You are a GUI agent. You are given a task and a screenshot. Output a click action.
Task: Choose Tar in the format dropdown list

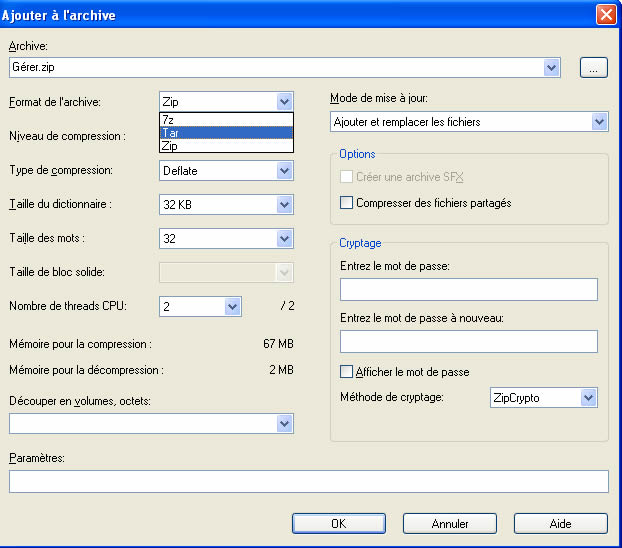click(225, 133)
